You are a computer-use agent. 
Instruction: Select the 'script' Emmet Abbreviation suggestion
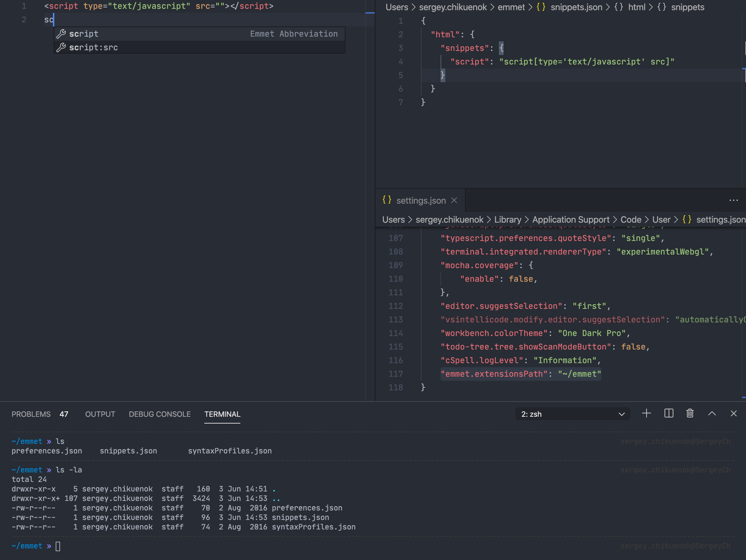84,34
